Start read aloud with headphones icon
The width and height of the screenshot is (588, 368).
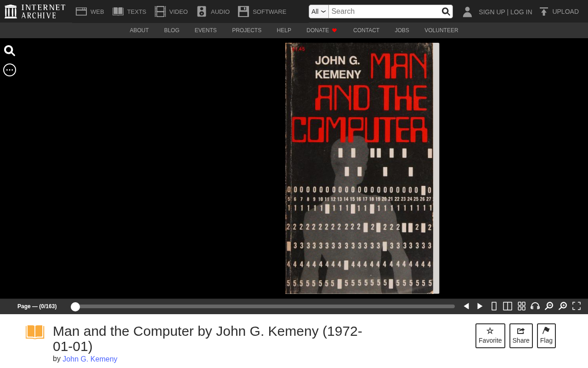click(x=535, y=306)
